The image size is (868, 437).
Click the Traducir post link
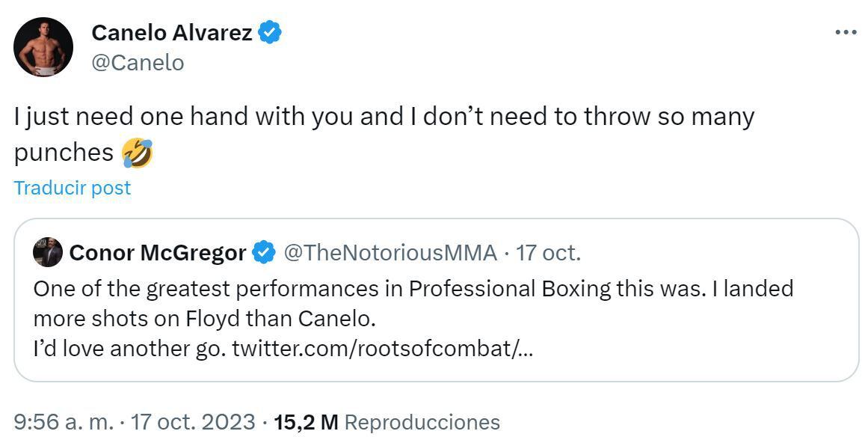point(73,188)
